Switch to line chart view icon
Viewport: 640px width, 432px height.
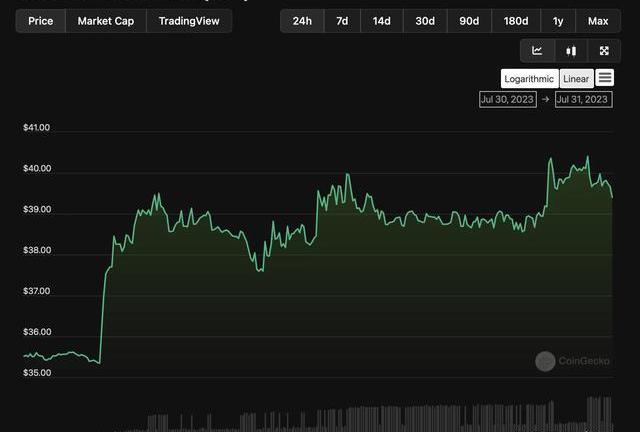pos(537,51)
